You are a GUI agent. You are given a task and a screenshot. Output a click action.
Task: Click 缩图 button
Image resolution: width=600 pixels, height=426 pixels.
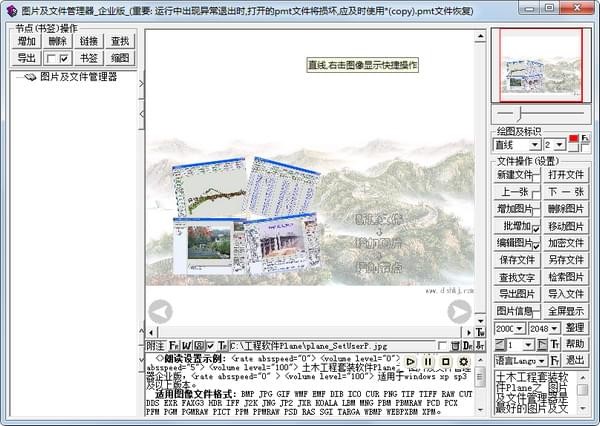120,58
